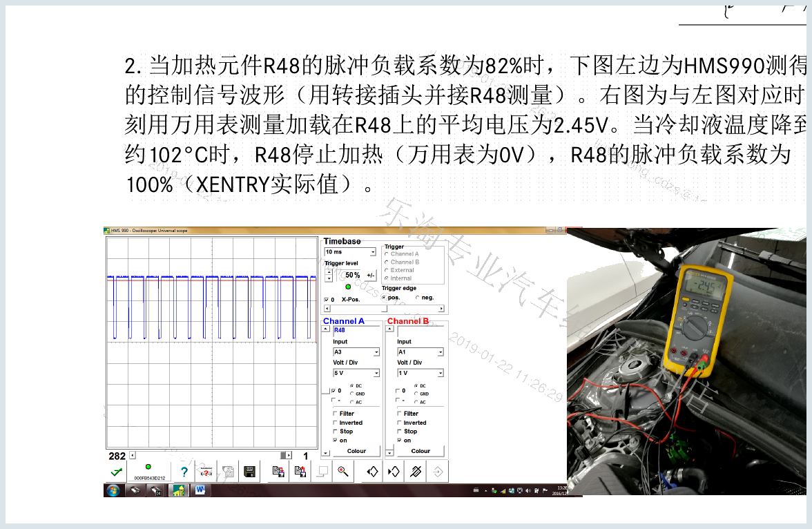
Task: Toggle Channel A Stop checkbox
Action: pos(335,431)
